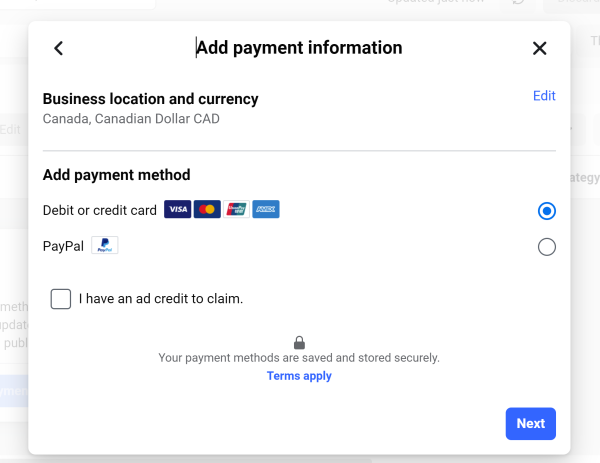600x463 pixels.
Task: Click the Visa card logo
Action: [x=178, y=210]
